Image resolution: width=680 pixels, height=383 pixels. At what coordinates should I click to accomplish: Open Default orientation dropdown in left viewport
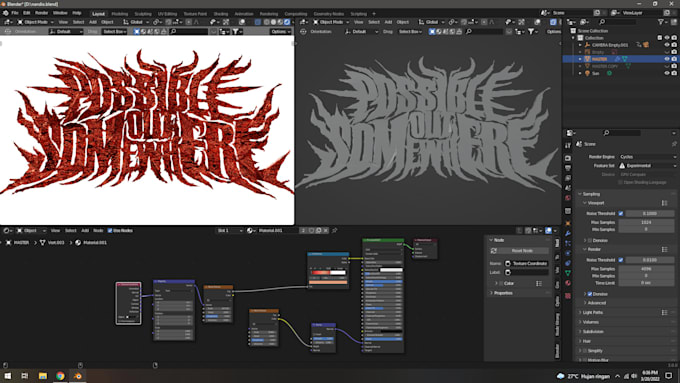pos(66,31)
